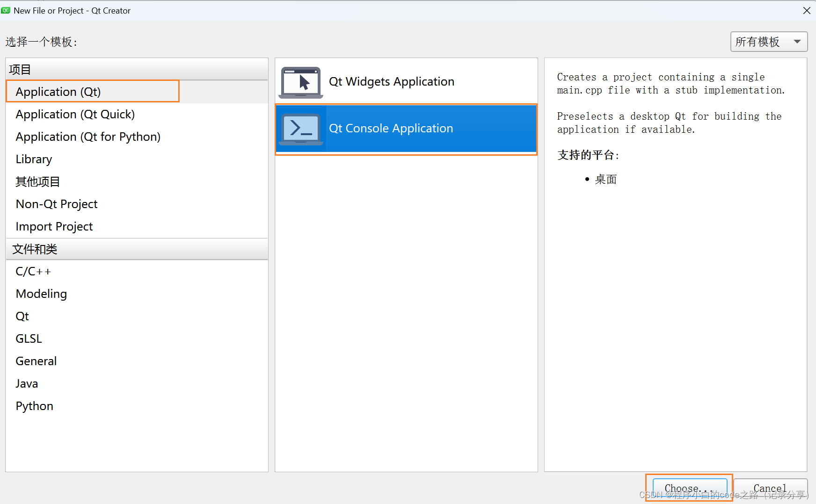Open the 所有模板 template filter dropdown

(x=769, y=42)
